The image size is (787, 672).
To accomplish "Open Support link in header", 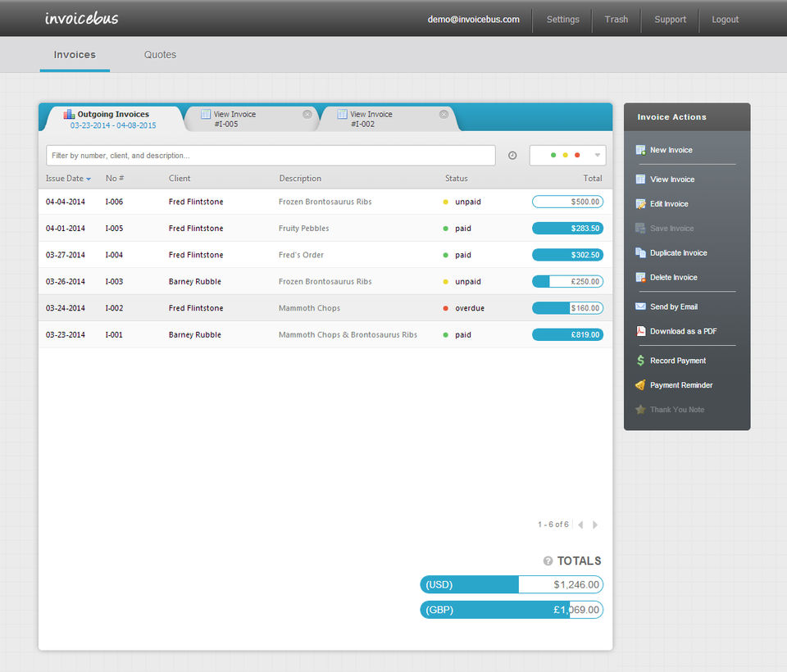I will point(670,19).
